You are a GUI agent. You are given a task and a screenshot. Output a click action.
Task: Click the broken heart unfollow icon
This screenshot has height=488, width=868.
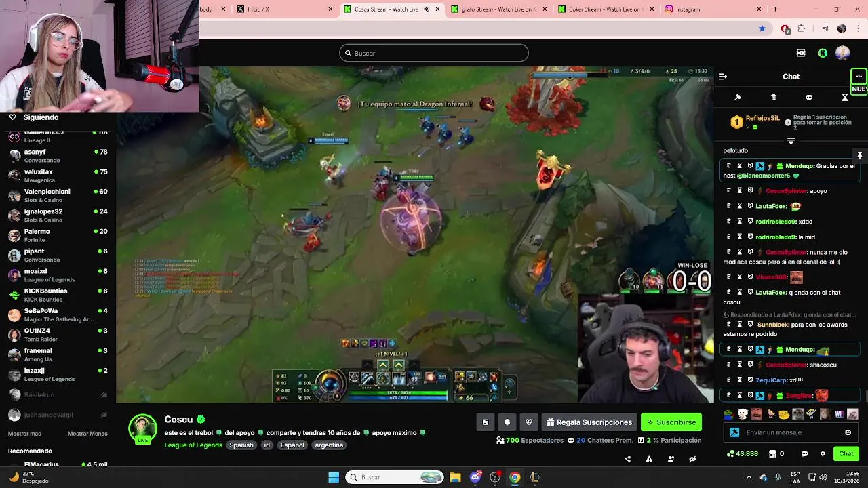[529, 422]
